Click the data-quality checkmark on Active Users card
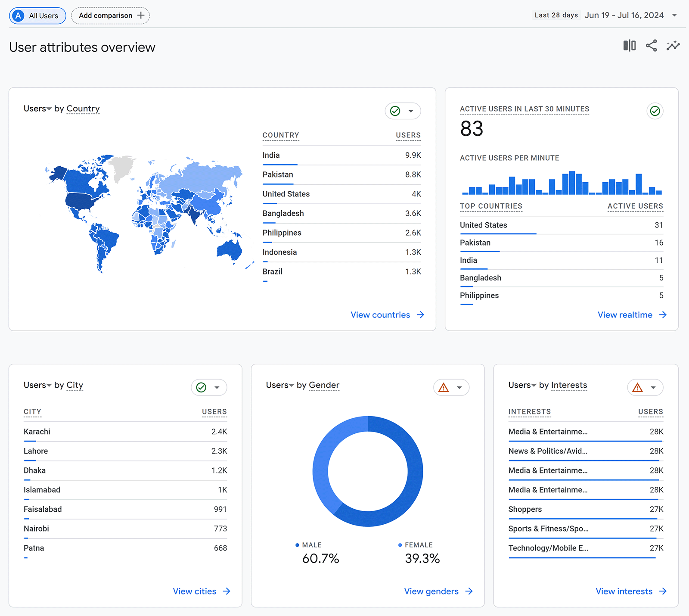Screen dimensions: 689x616 tap(655, 111)
